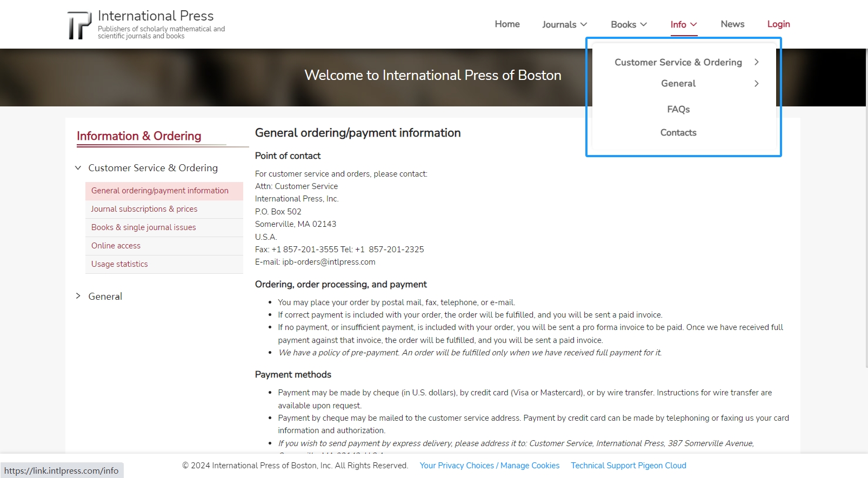Expand the Books dropdown menu
868x478 pixels.
[629, 24]
